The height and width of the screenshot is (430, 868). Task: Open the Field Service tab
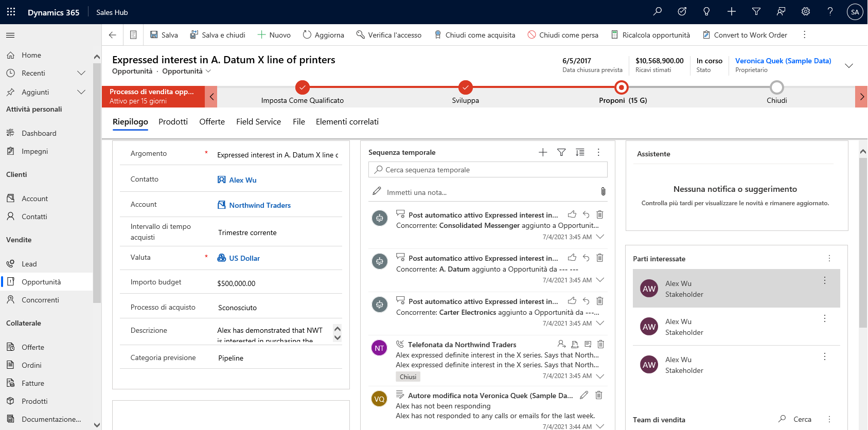tap(258, 122)
